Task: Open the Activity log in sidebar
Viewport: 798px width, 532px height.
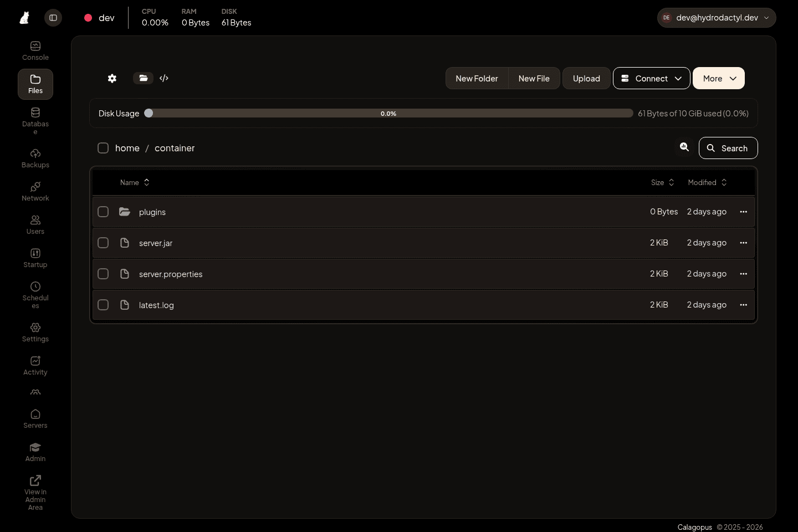Action: (x=35, y=366)
